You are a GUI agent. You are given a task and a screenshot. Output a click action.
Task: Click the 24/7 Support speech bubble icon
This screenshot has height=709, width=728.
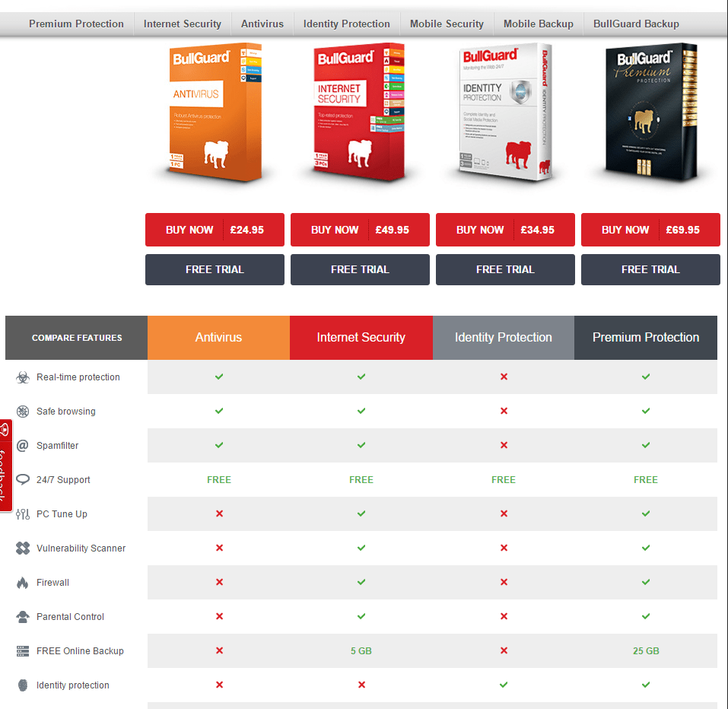coord(23,479)
